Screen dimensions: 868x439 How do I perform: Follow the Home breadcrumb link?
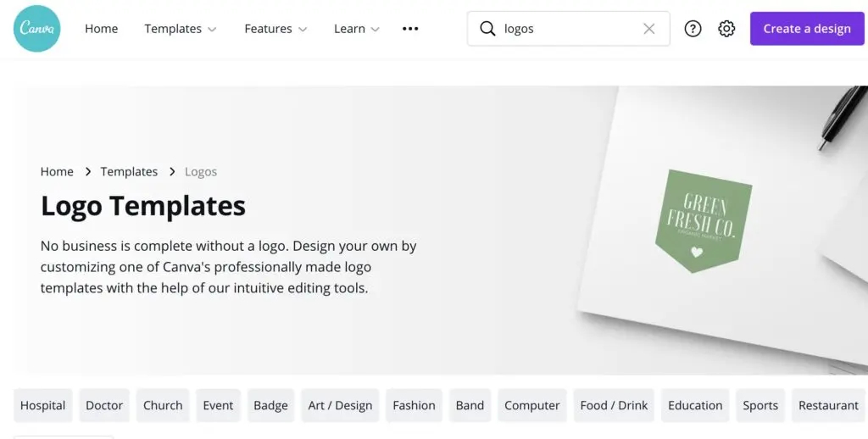pos(57,171)
